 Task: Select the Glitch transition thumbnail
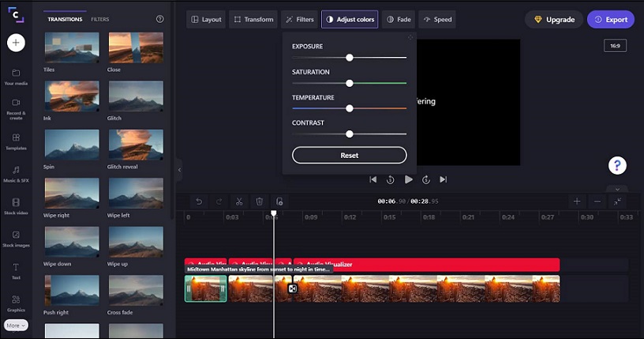click(136, 96)
